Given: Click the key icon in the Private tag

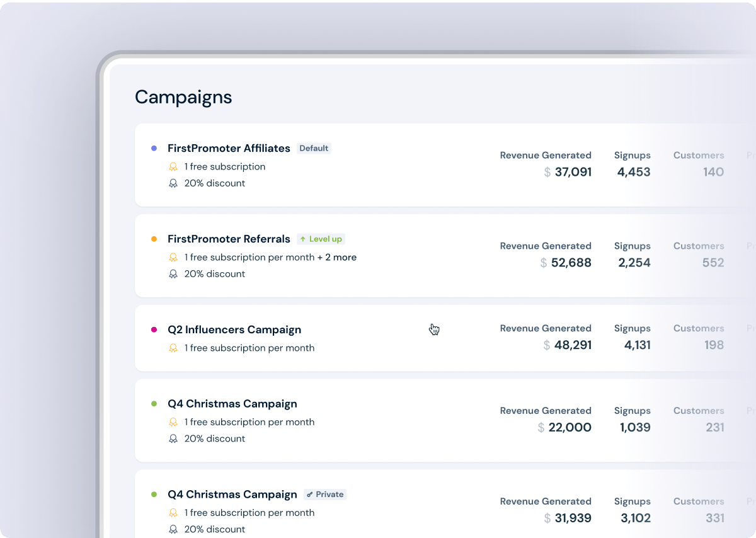Looking at the screenshot, I should click(309, 495).
